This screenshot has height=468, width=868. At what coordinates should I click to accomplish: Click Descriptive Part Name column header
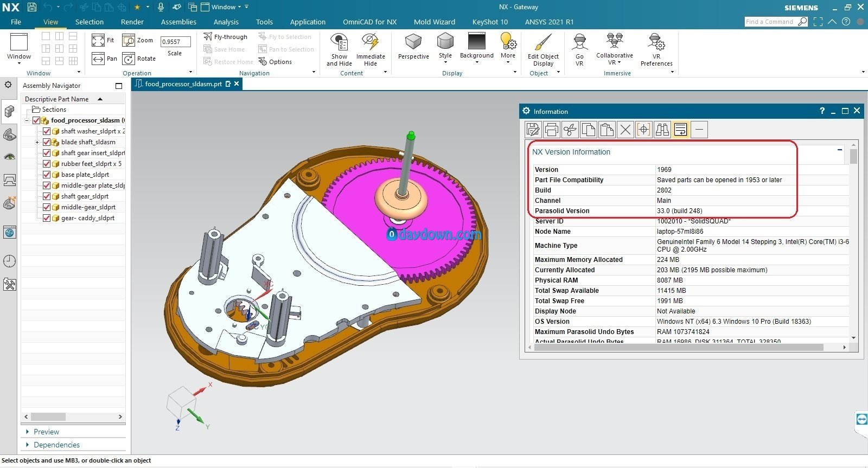73,99
